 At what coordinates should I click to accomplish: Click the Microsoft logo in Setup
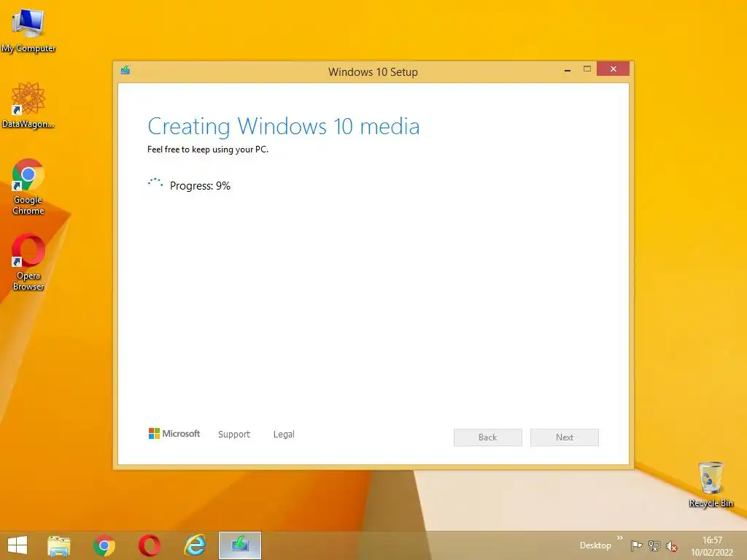pyautogui.click(x=174, y=433)
